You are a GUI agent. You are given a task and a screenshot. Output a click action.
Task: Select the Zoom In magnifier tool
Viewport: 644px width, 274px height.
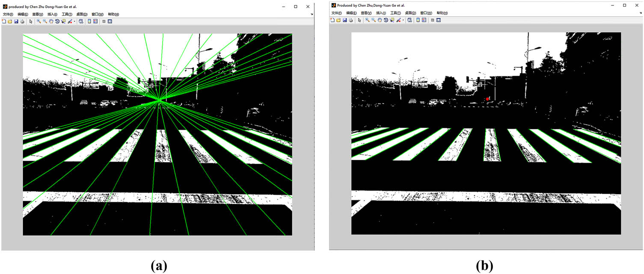[39, 21]
